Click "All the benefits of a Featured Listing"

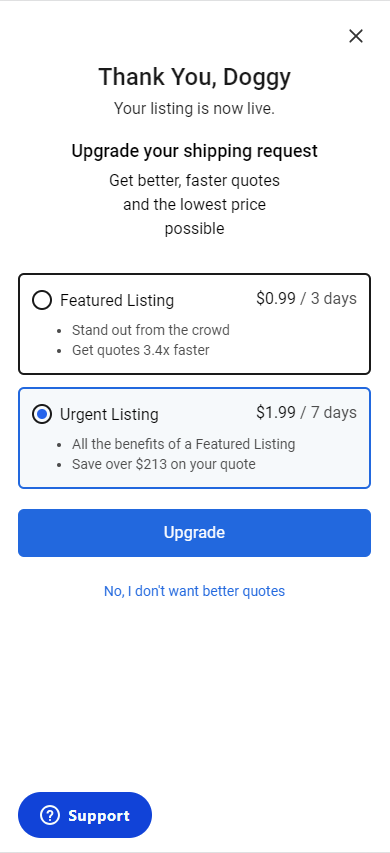(183, 444)
